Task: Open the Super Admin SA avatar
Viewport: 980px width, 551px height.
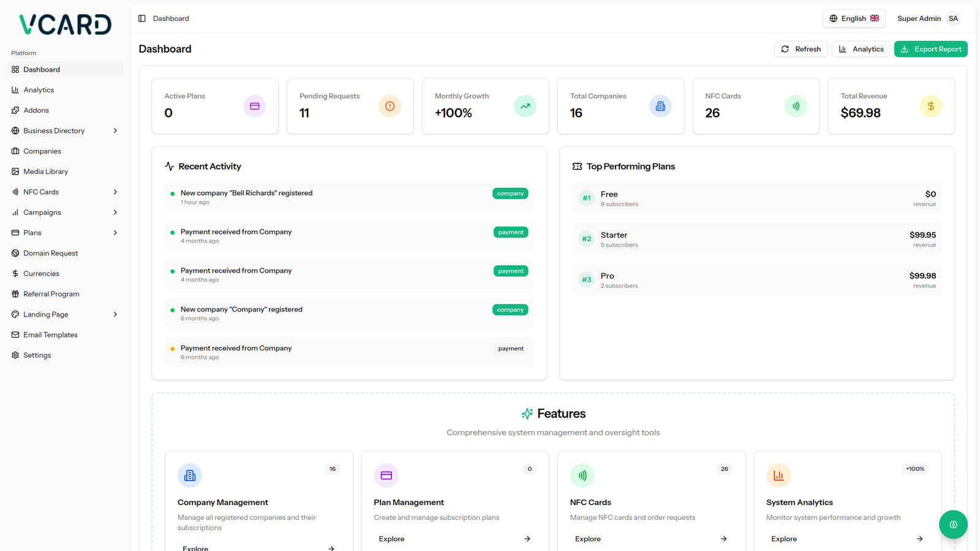Action: pyautogui.click(x=953, y=18)
